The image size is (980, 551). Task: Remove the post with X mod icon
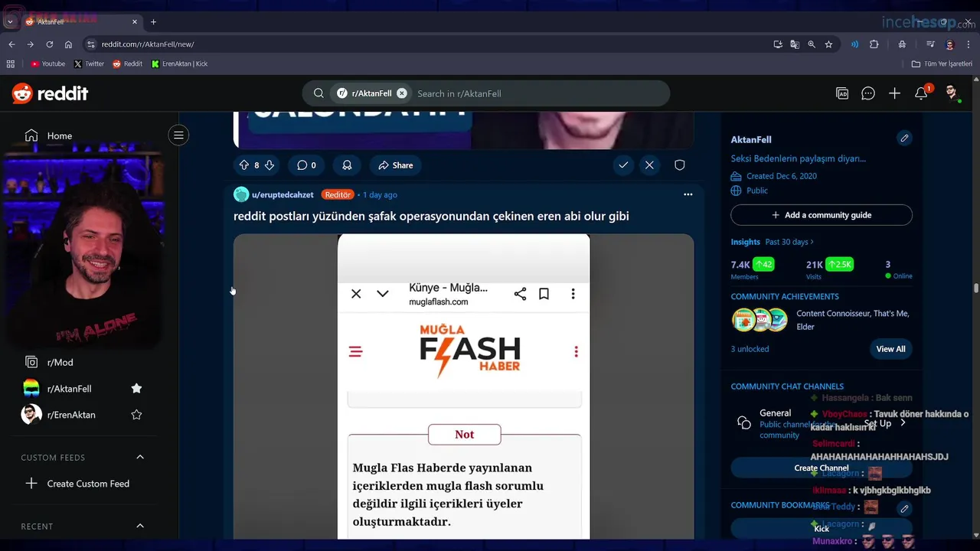649,165
